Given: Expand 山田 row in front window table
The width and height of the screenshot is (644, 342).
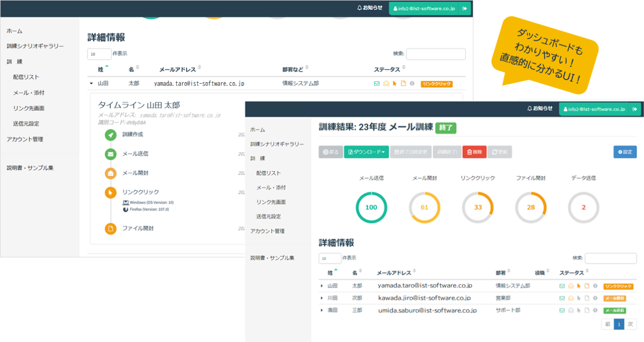Looking at the screenshot, I should point(321,286).
